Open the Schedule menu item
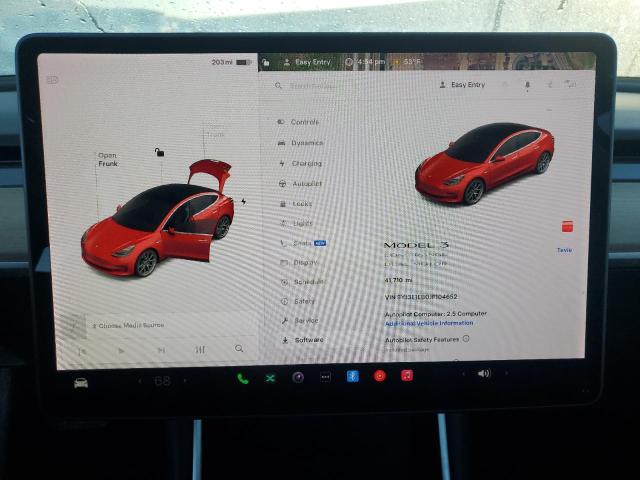Screen dimensions: 640x480 tap(303, 282)
